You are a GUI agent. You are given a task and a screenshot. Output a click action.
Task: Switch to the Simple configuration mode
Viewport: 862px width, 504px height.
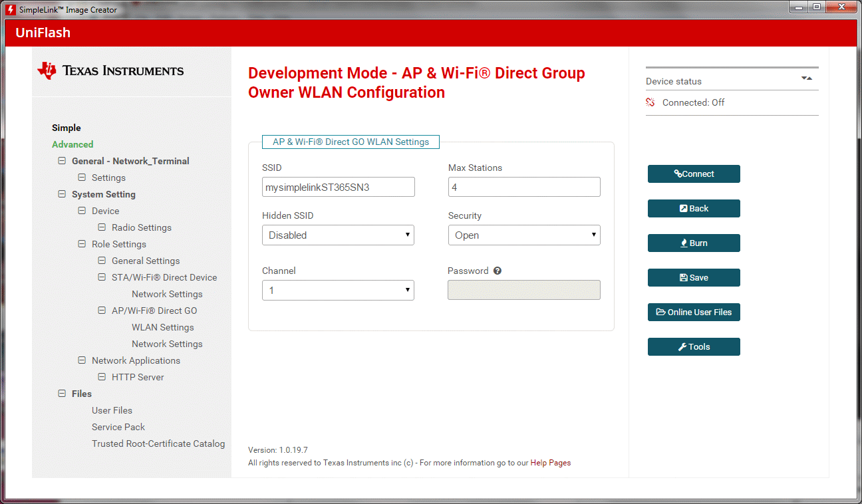(x=66, y=128)
